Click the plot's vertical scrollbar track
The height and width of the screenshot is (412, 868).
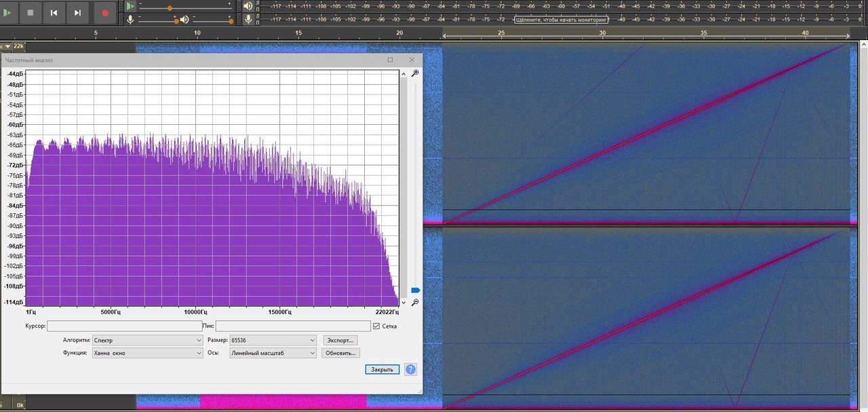403,187
